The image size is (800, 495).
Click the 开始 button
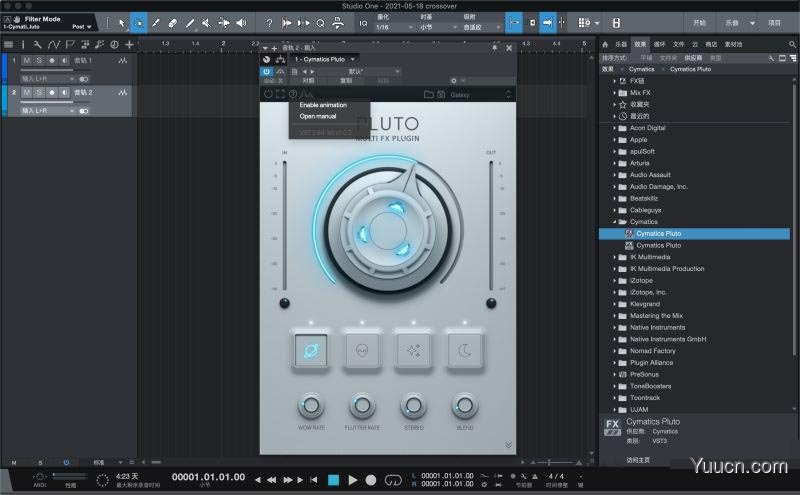[x=699, y=23]
